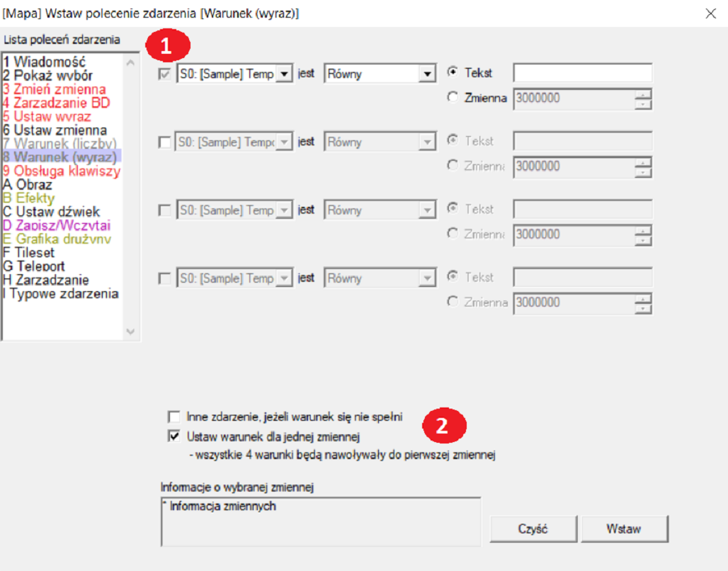
Task: Expand the first 'Równy' comparison dropdown
Action: (x=426, y=74)
